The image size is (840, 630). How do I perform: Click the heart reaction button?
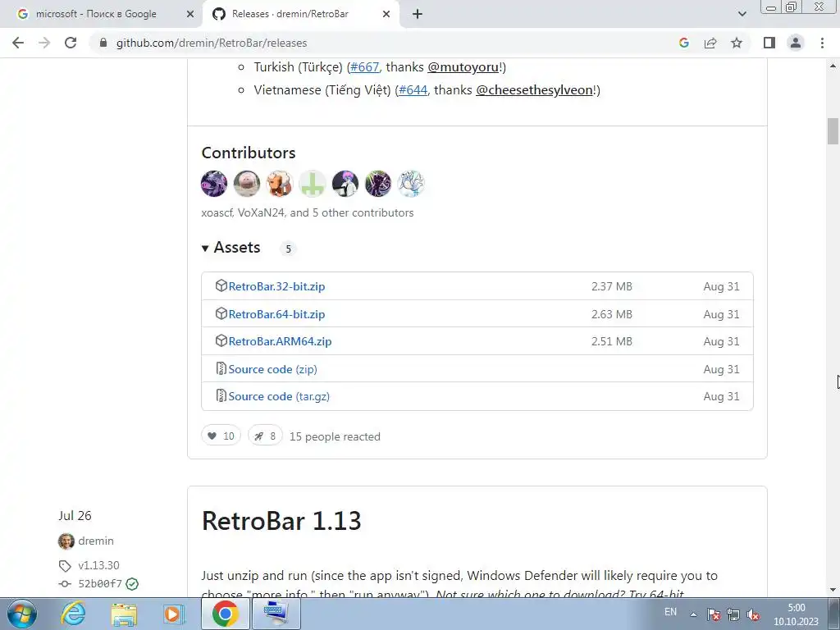pos(221,436)
